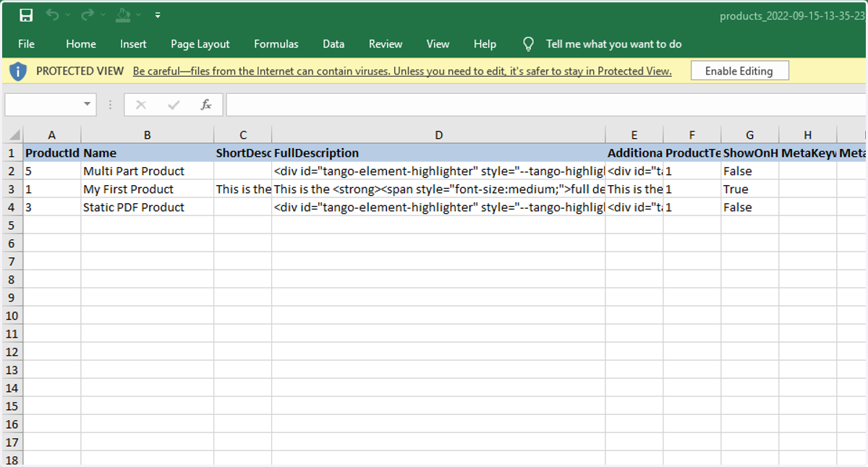Select the Multi Part Product cell

pyautogui.click(x=148, y=171)
